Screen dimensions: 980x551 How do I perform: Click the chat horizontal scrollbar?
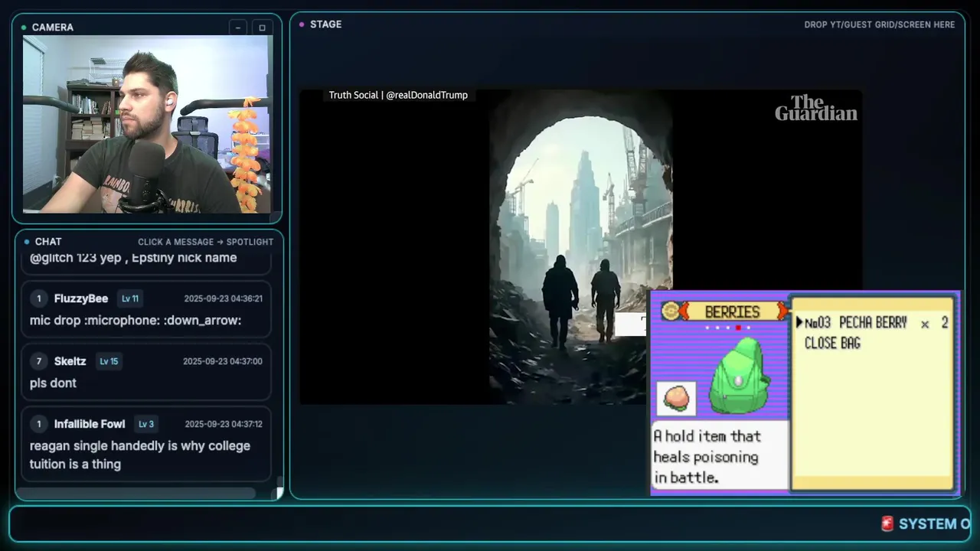(x=136, y=494)
